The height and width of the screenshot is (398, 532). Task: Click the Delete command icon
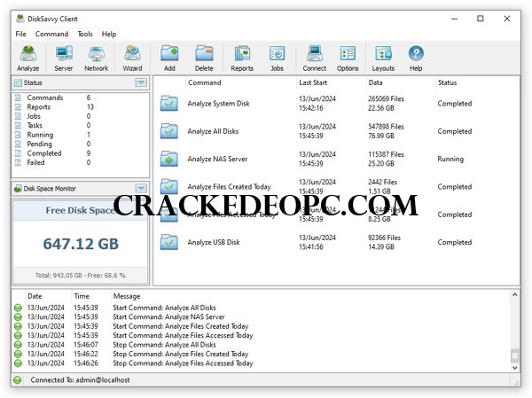[x=204, y=54]
